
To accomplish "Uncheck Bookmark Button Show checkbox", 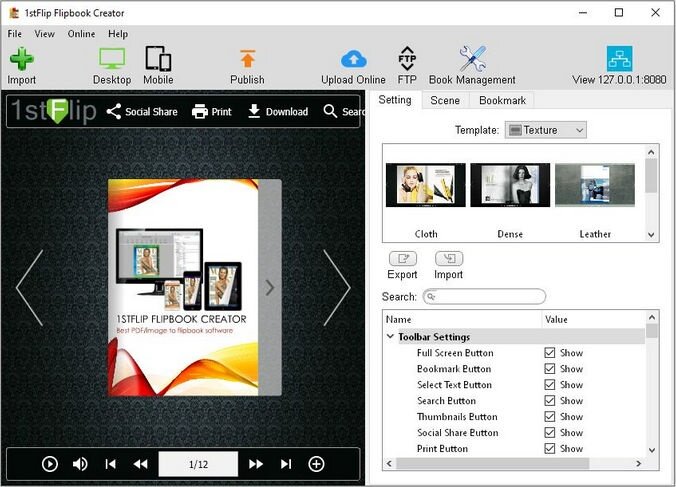I will (550, 368).
